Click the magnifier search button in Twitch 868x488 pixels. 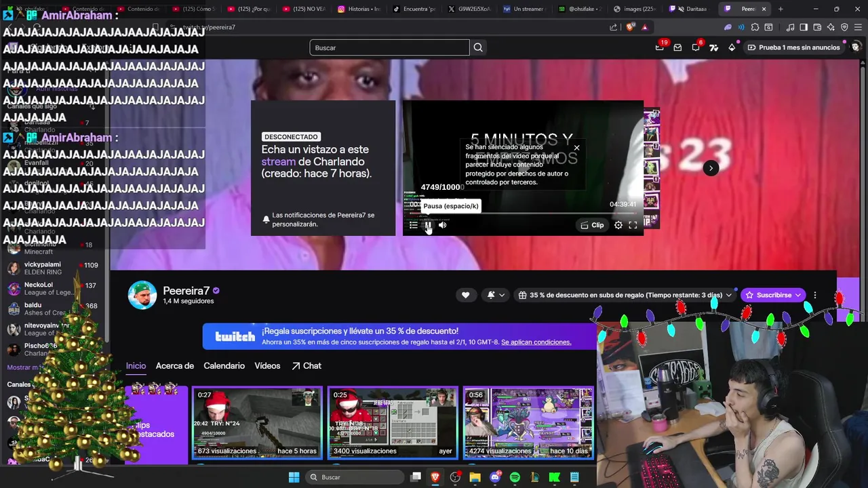click(x=478, y=47)
